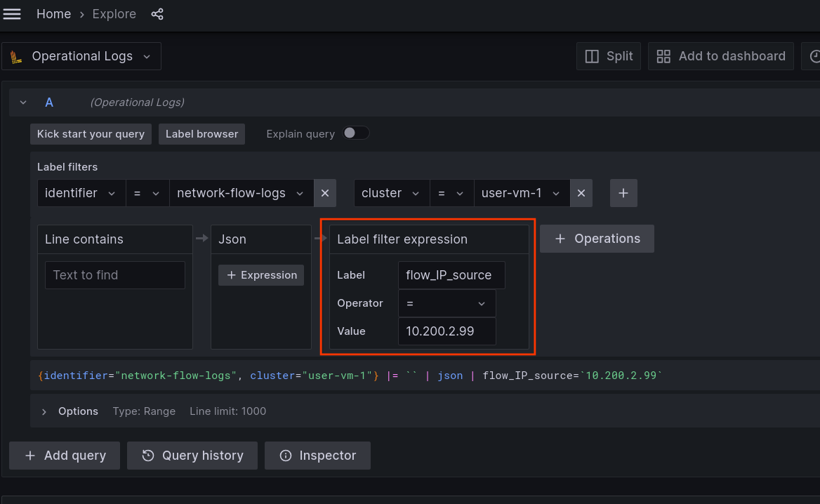Click the share link icon next to Explore
820x504 pixels.
[157, 13]
